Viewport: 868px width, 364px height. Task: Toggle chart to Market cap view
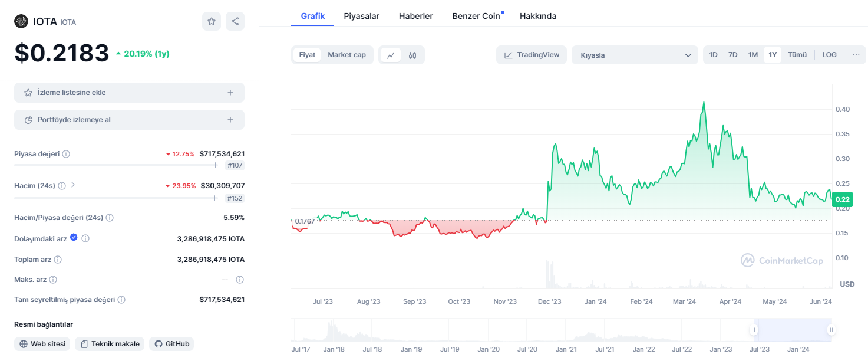[x=346, y=55]
